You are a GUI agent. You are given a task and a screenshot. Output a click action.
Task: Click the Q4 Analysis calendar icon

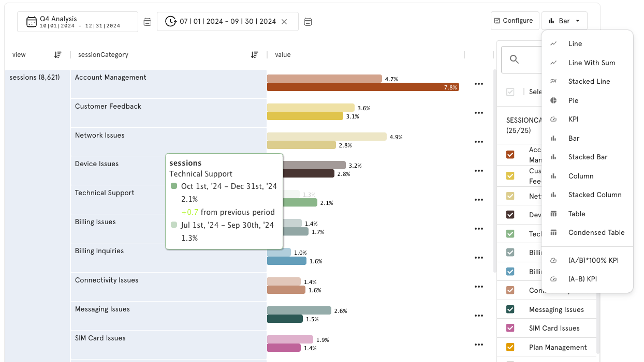pos(31,22)
